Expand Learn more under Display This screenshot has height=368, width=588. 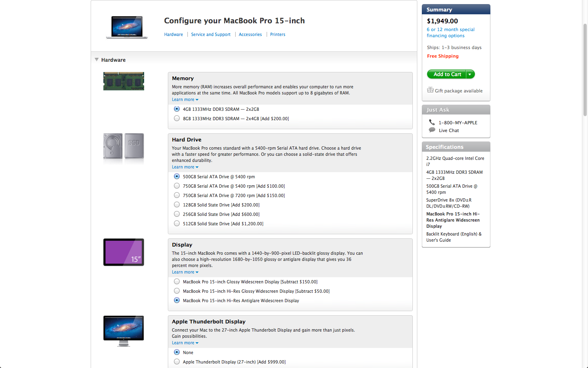(185, 272)
